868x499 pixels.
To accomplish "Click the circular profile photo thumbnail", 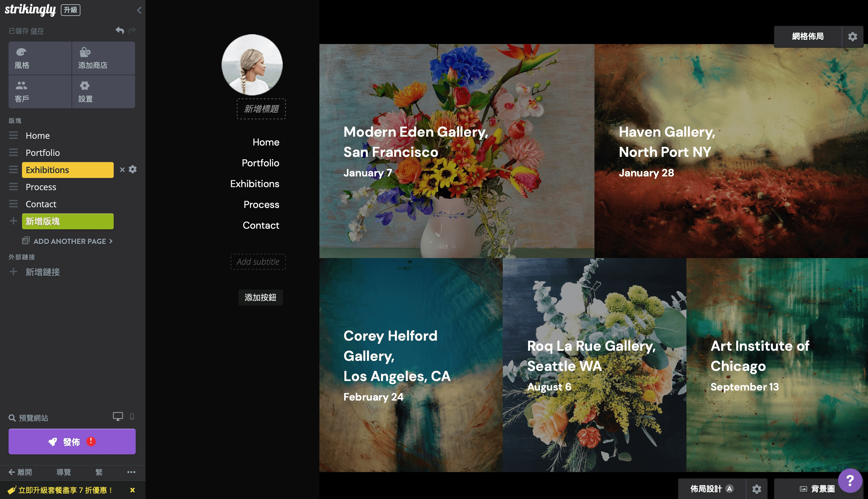I will 252,65.
